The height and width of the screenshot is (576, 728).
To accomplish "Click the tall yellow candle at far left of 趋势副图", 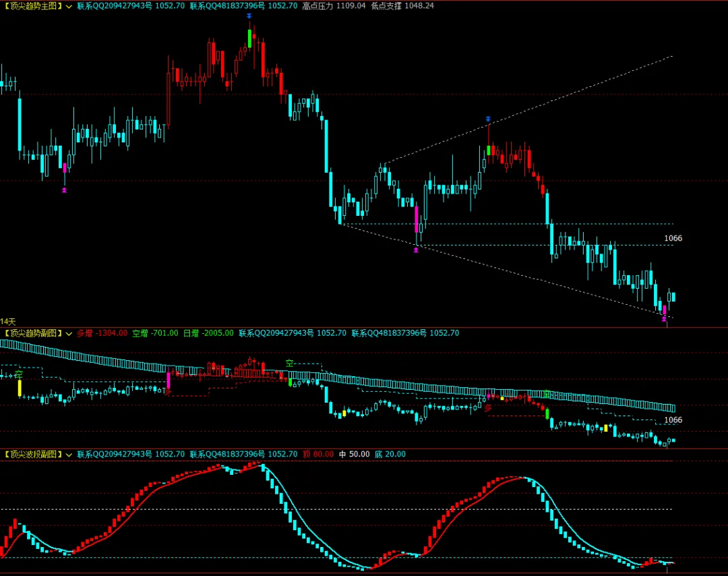I will pos(20,388).
